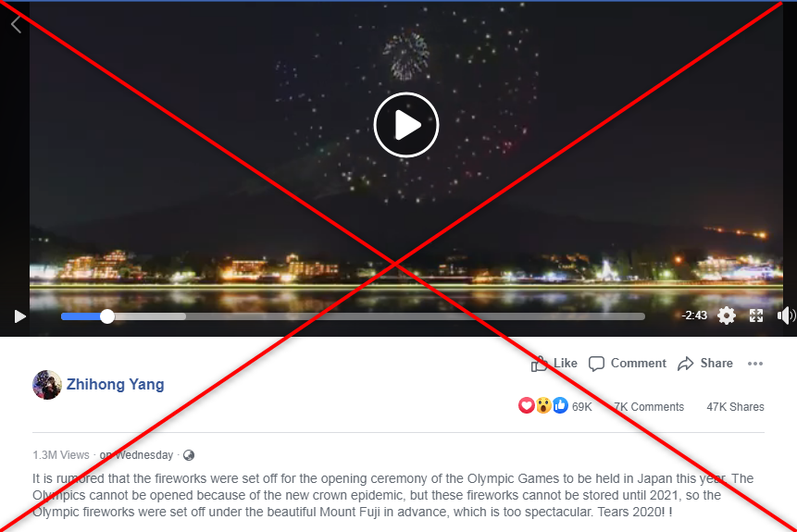Click the wow reaction emoji icon

tap(543, 405)
